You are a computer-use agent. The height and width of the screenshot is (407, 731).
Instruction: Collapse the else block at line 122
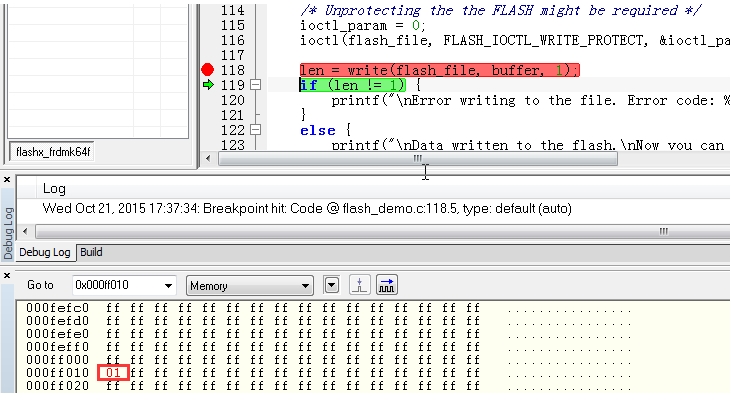coord(256,131)
